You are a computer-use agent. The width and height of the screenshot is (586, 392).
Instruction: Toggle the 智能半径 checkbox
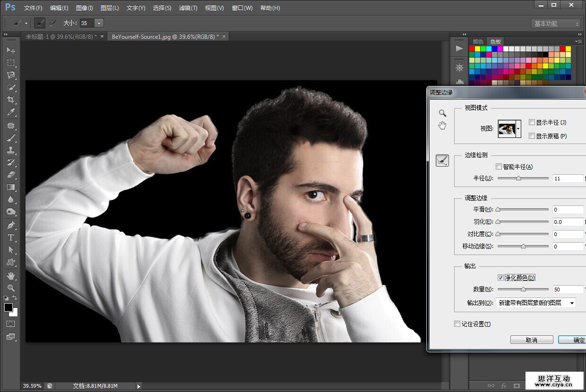[x=499, y=167]
